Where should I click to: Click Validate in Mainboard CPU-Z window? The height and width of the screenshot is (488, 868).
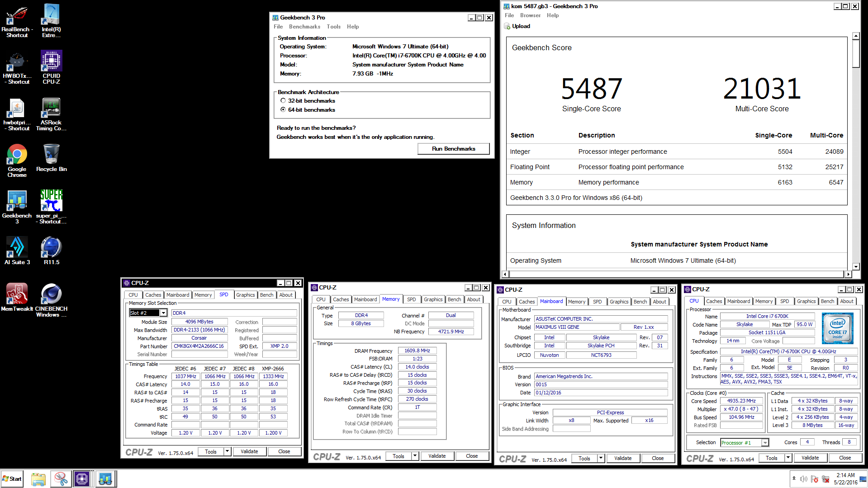click(623, 458)
